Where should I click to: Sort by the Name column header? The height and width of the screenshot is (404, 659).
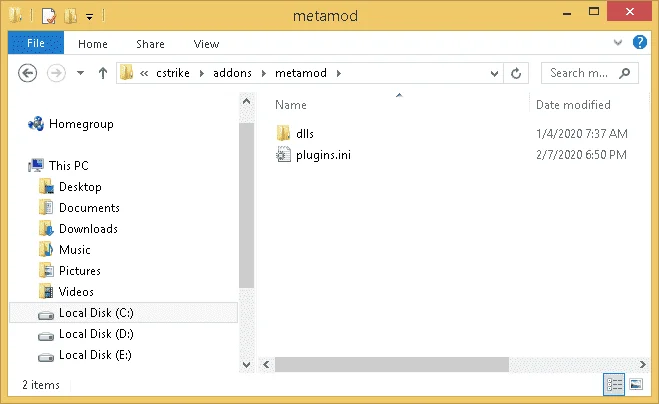pos(291,105)
